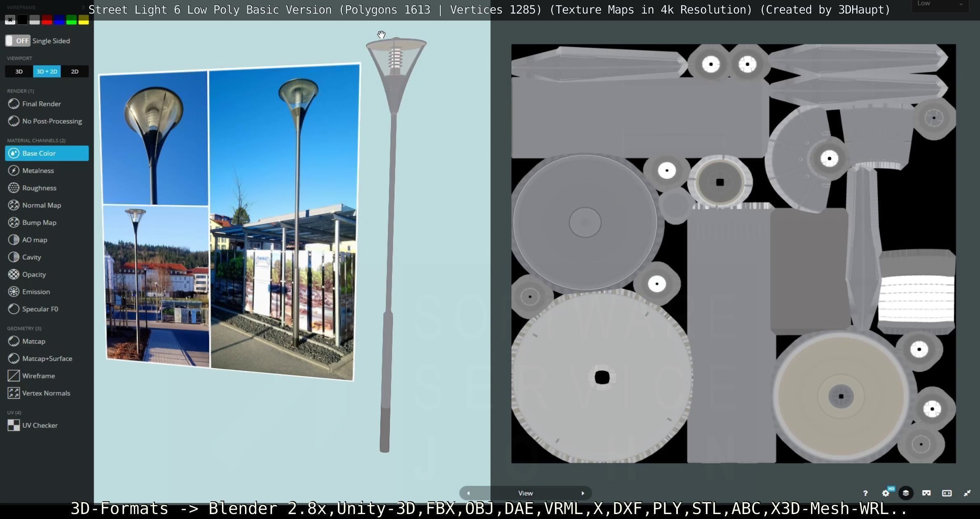The height and width of the screenshot is (519, 980).
Task: Show the Bump Map channel icon
Action: pos(14,222)
